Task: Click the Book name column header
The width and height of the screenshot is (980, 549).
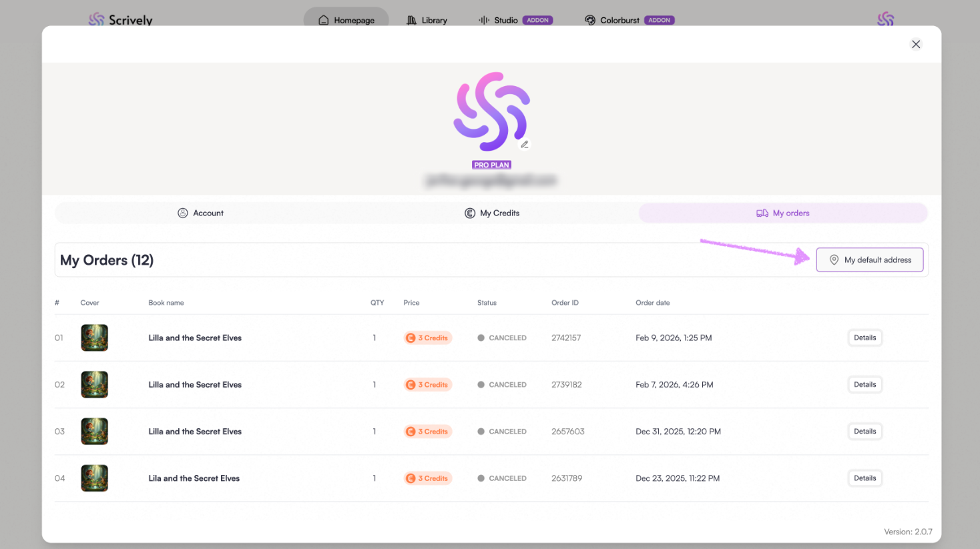Action: pos(166,302)
